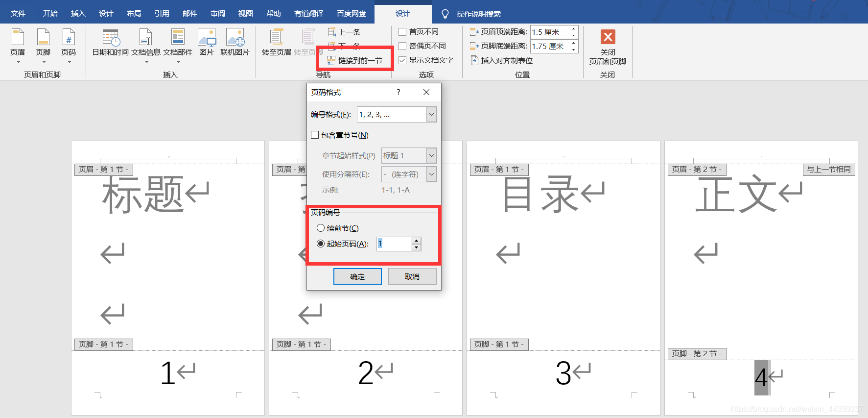
Task: Open 百度网盘 ribbon tab
Action: point(351,14)
